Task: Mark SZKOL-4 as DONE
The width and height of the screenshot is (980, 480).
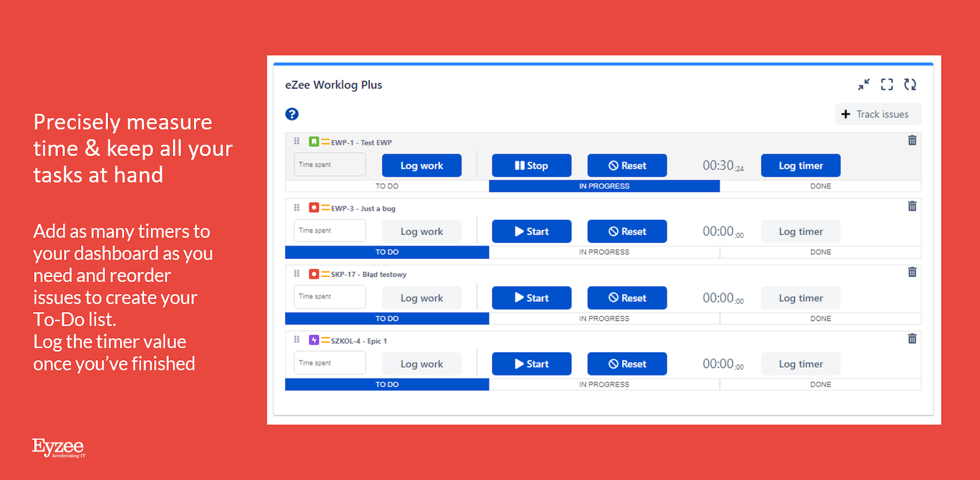Action: 821,385
